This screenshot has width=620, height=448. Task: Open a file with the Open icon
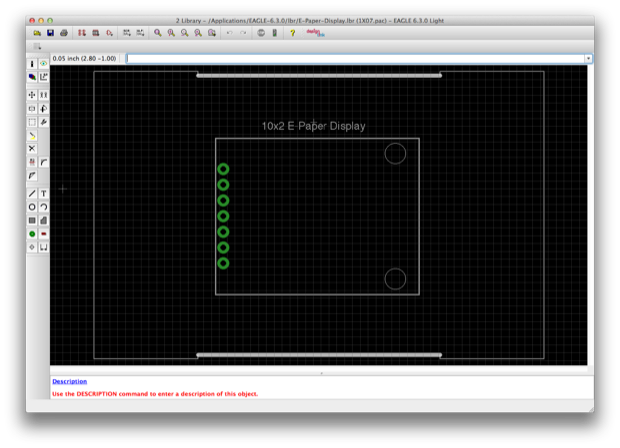pos(37,33)
